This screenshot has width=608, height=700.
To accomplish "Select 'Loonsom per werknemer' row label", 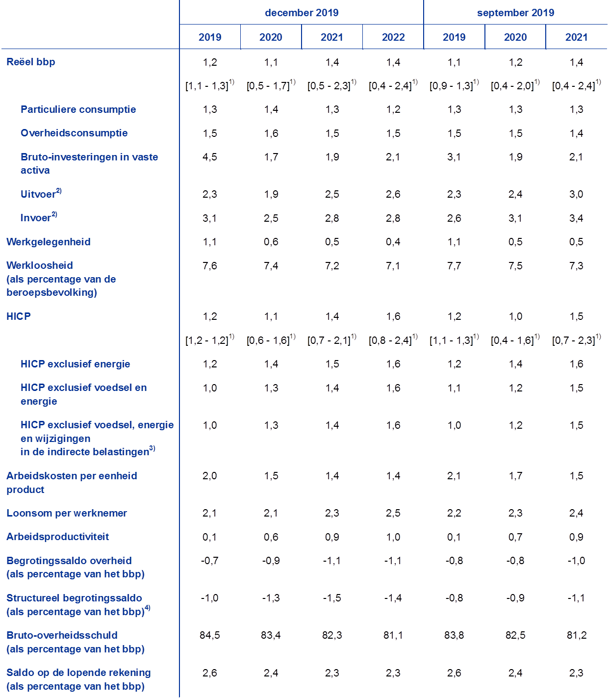I will pos(67,513).
